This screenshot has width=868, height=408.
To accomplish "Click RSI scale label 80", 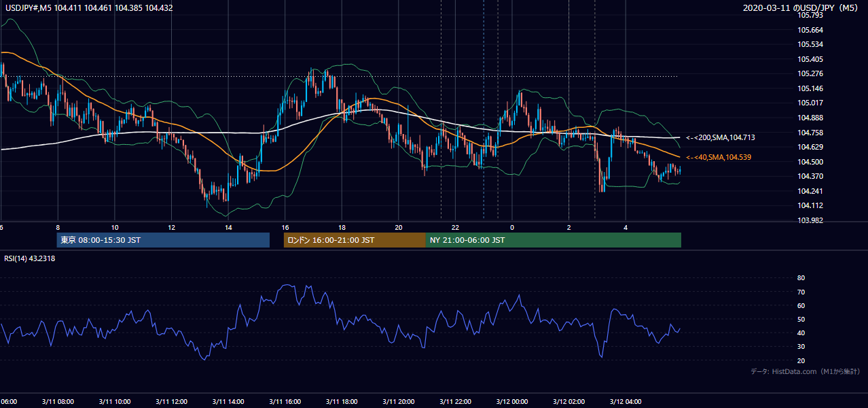I will pyautogui.click(x=801, y=278).
